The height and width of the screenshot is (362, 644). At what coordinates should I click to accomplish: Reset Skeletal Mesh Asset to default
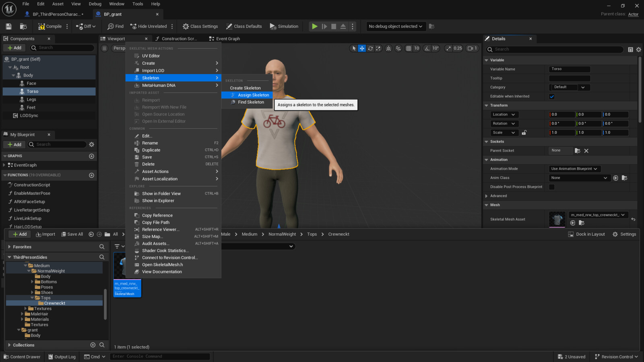coord(633,219)
